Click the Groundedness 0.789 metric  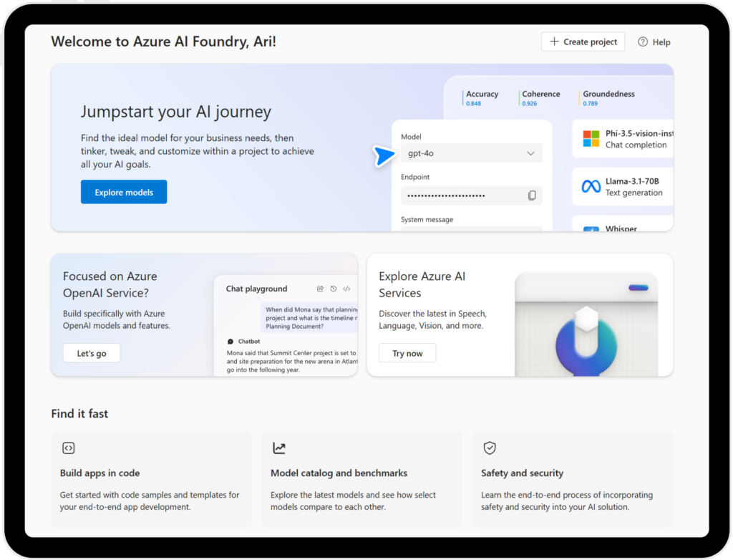click(607, 98)
